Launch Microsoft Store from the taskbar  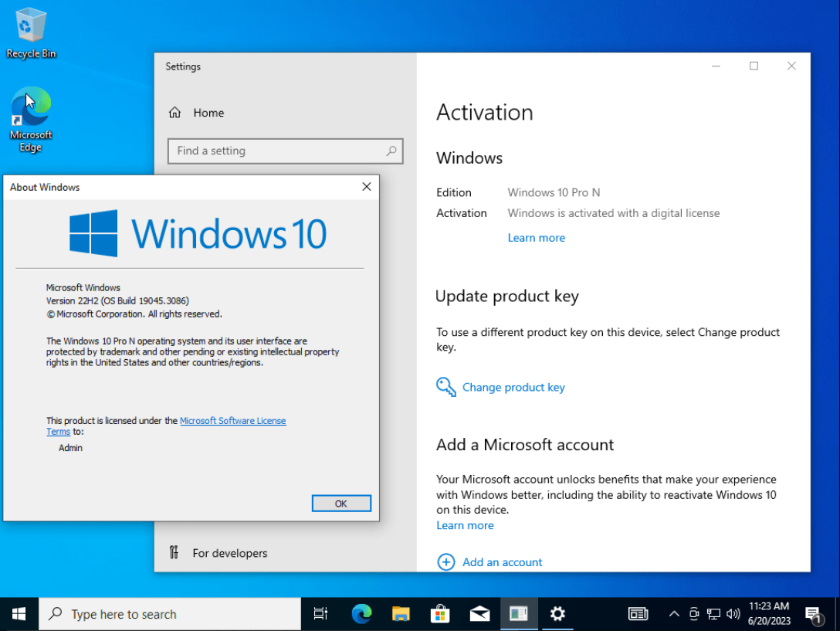click(x=440, y=614)
